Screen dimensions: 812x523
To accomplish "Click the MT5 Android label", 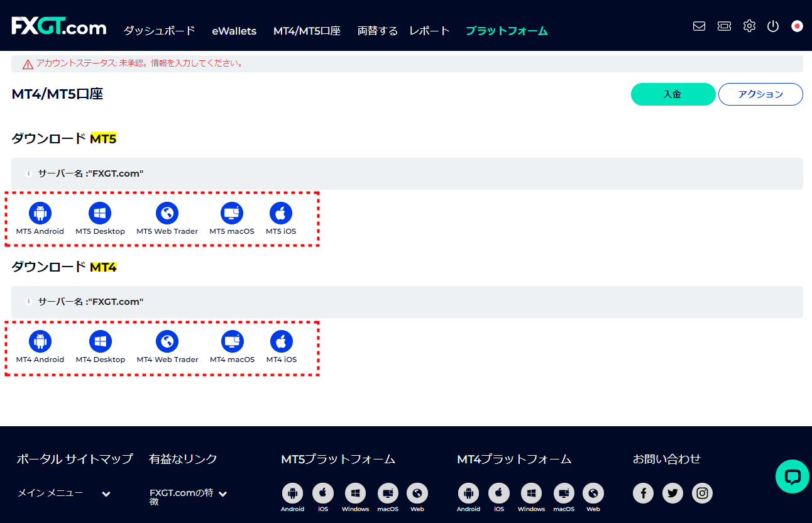I will [x=40, y=231].
